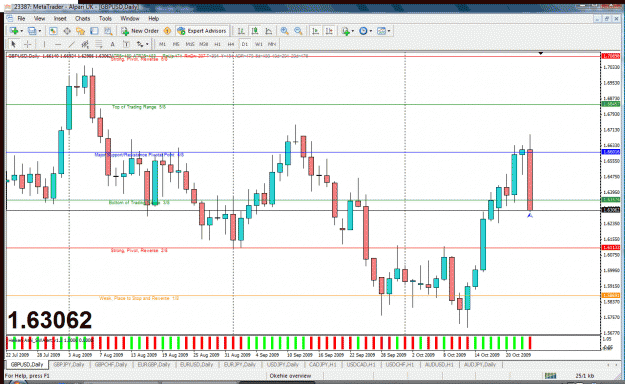Image resolution: width=625 pixels, height=384 pixels.
Task: Show the Market Watch window icon
Action: click(53, 31)
